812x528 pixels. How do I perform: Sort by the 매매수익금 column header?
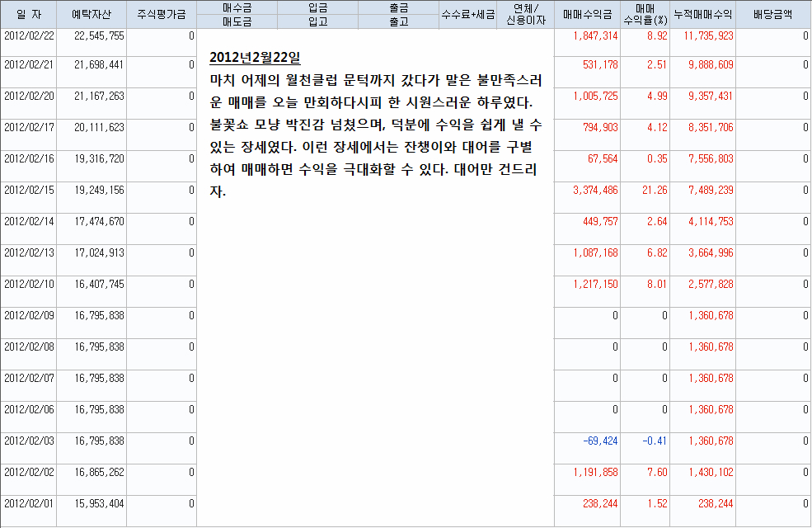coord(587,15)
